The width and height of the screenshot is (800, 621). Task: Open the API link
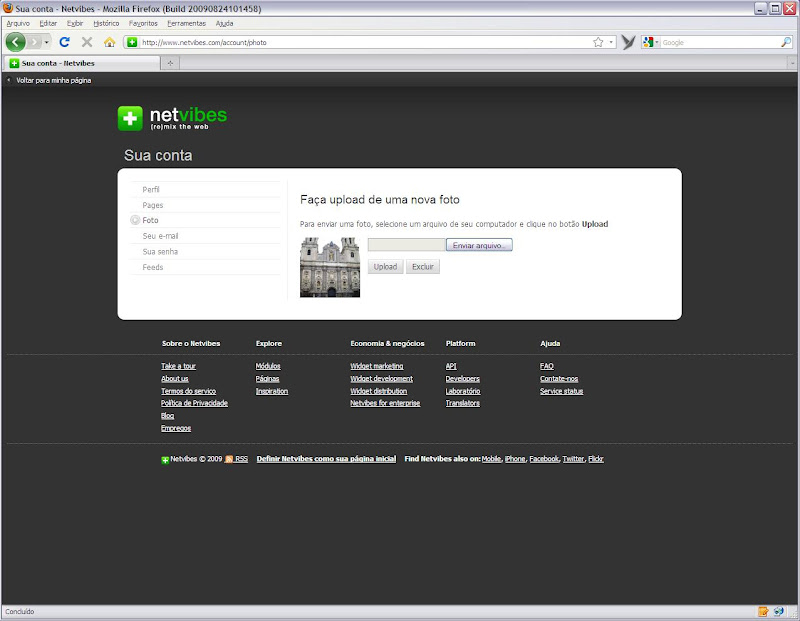point(451,366)
